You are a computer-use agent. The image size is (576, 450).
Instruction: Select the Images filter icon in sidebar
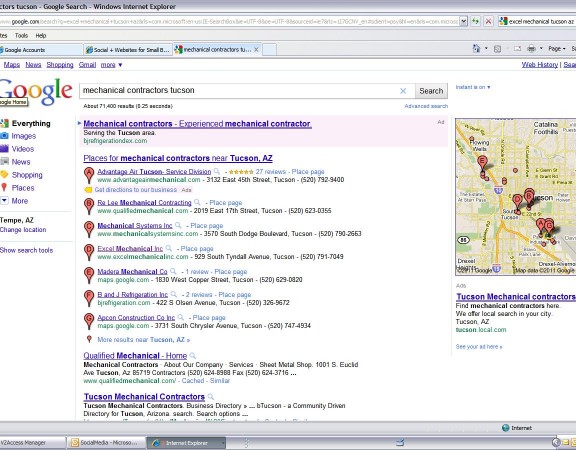pos(4,136)
